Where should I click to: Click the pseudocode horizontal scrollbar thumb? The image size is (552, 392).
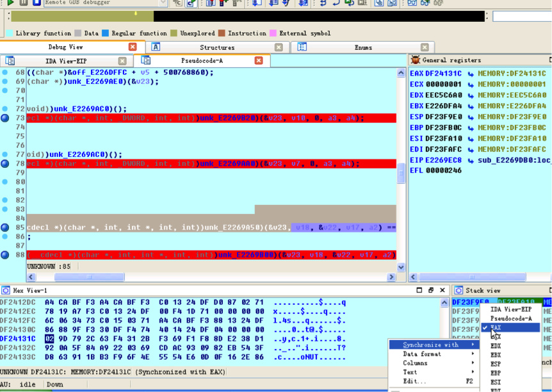pos(90,277)
